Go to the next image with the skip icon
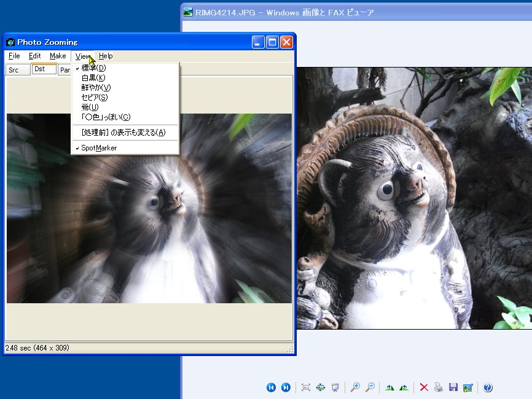 point(286,387)
